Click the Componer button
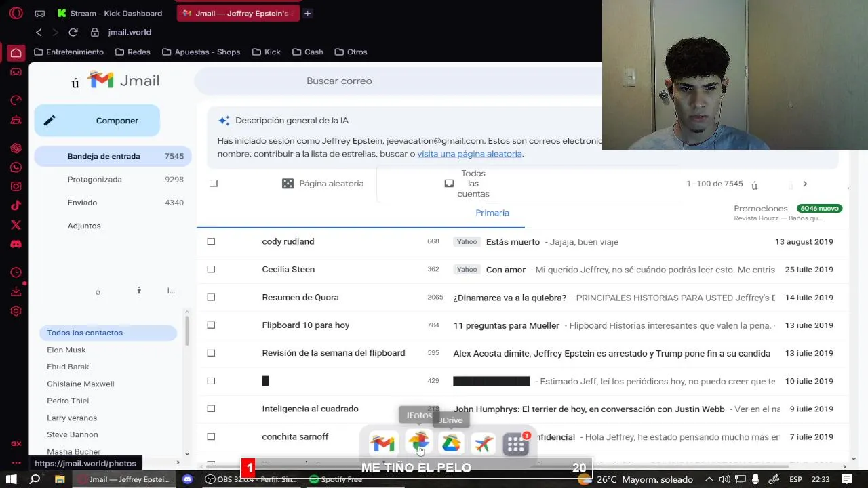The height and width of the screenshot is (488, 868). (x=97, y=121)
